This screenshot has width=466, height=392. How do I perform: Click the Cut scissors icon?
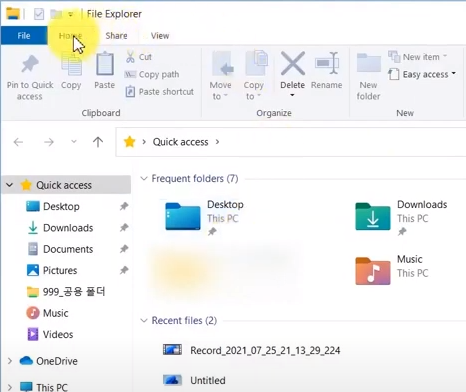(x=130, y=57)
